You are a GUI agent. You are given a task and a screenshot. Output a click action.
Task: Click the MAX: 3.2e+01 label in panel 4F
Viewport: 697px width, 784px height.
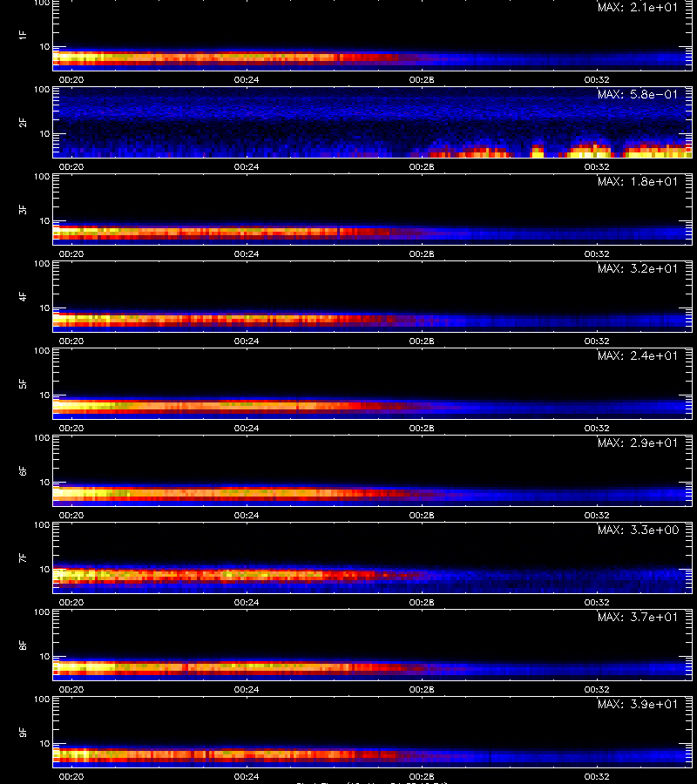638,268
